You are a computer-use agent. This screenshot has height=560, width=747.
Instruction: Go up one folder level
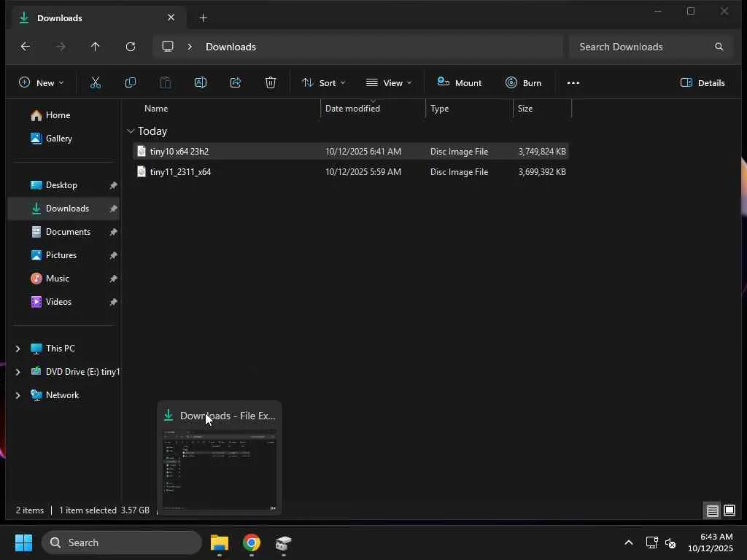point(96,47)
